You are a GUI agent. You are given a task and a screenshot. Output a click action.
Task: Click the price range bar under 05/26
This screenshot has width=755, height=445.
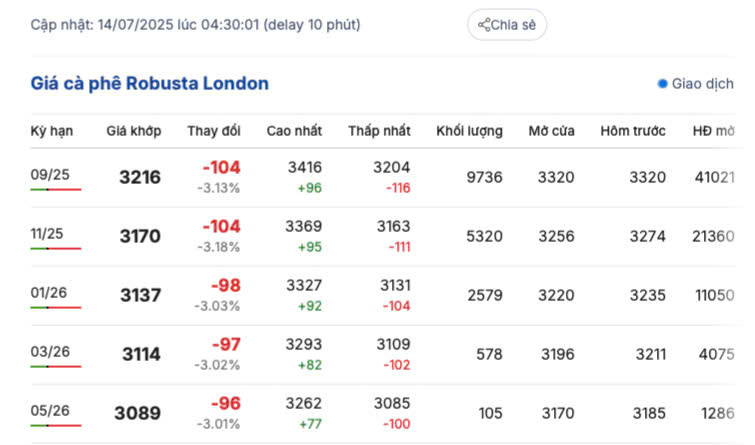(x=56, y=425)
